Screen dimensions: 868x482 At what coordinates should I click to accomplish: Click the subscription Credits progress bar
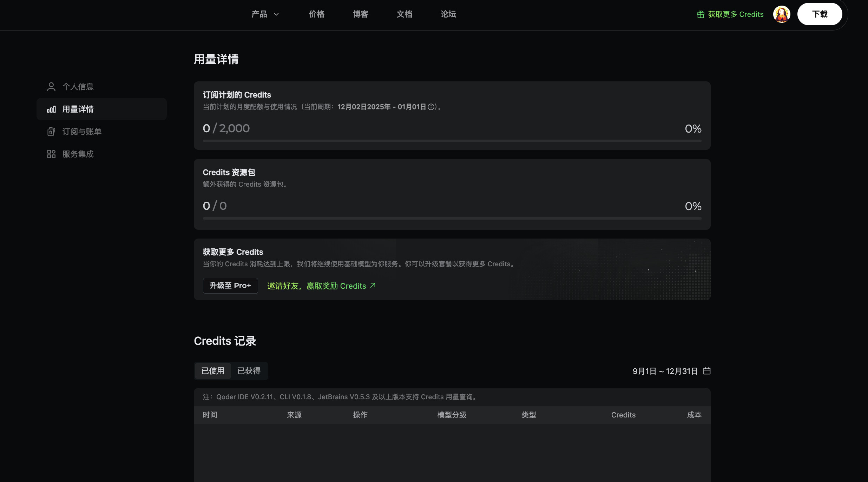pyautogui.click(x=452, y=141)
